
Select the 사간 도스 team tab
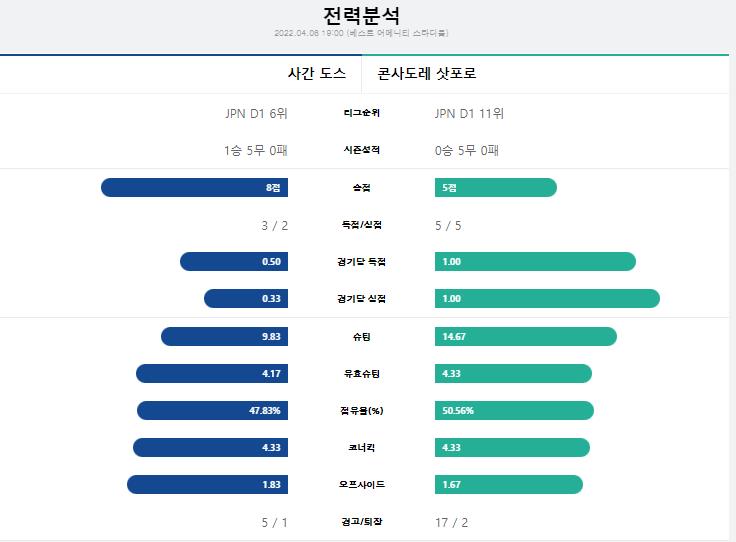tap(181, 74)
